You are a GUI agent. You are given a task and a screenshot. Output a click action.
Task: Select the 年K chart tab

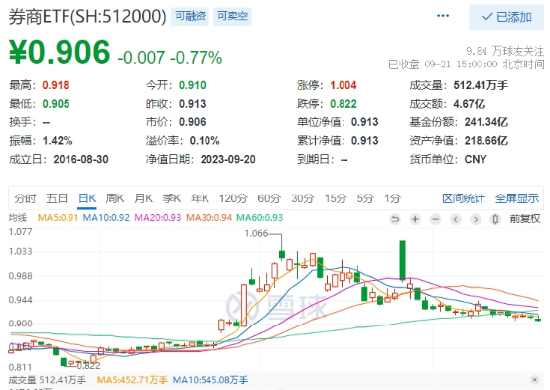click(200, 199)
